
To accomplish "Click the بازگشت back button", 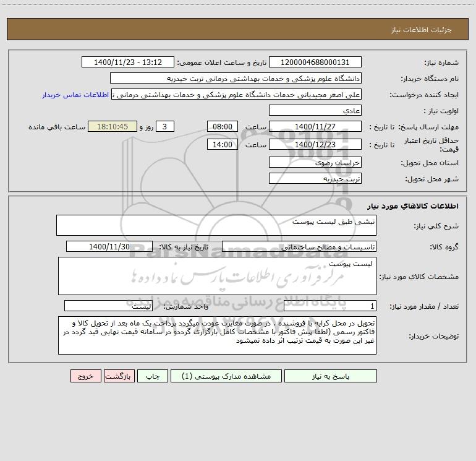I will (119, 376).
